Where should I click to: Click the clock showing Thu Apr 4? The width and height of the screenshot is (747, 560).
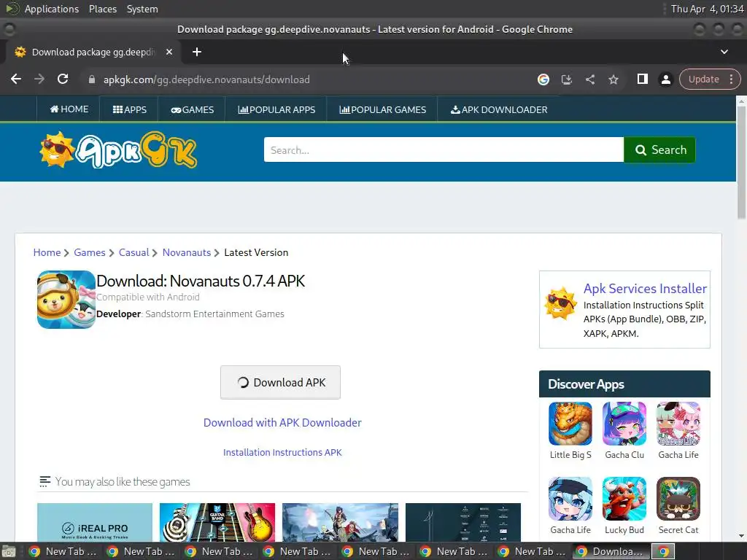[x=707, y=9]
